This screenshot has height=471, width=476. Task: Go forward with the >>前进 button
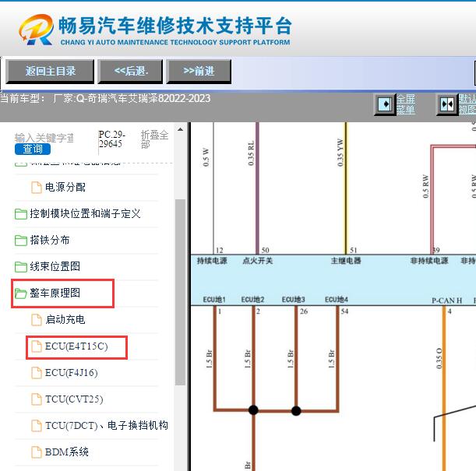click(199, 72)
